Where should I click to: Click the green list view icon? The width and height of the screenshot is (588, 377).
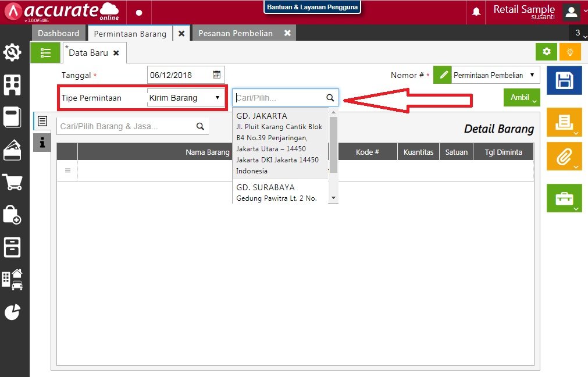(45, 52)
